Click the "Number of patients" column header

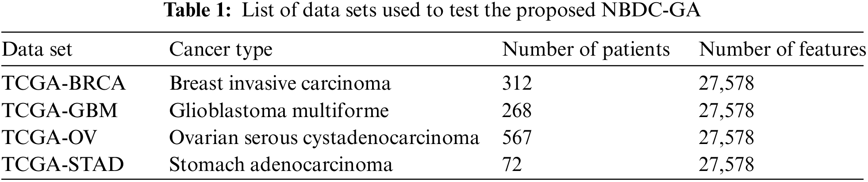click(x=585, y=49)
